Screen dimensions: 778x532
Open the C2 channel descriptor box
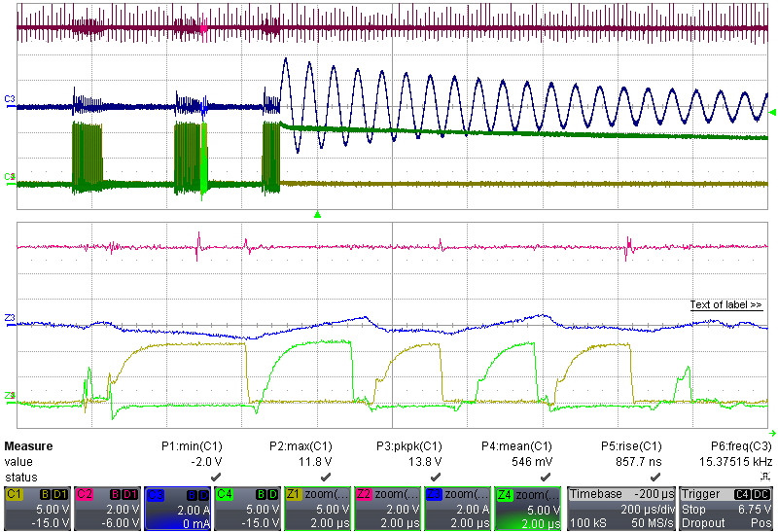click(x=107, y=509)
